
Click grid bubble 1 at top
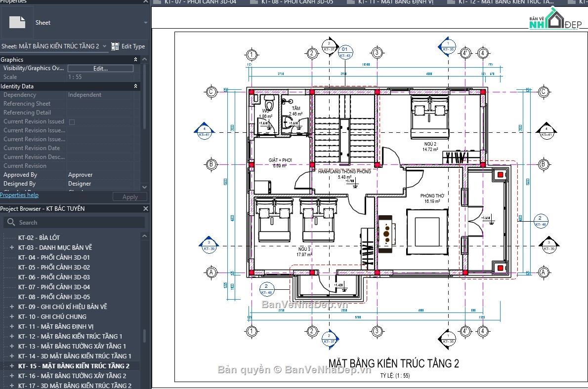tap(252, 54)
